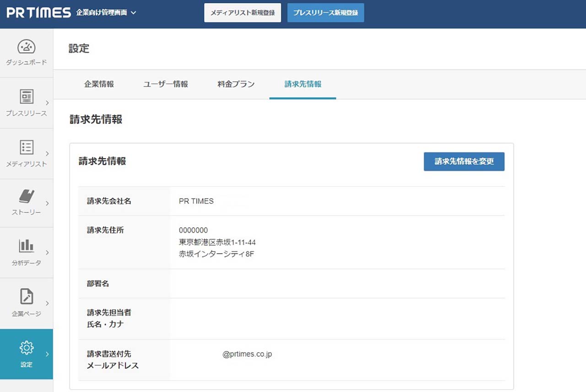Expand the 企業ページ submenu chevron

[x=47, y=302]
